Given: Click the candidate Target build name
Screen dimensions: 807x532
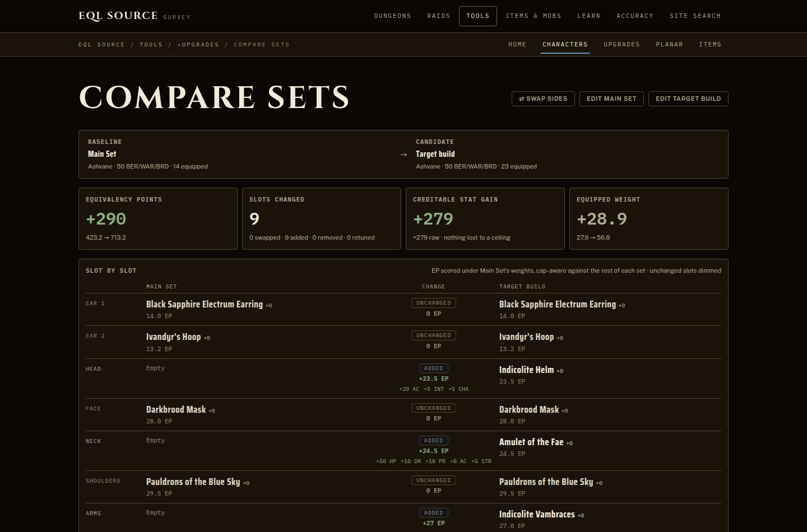Looking at the screenshot, I should (435, 154).
